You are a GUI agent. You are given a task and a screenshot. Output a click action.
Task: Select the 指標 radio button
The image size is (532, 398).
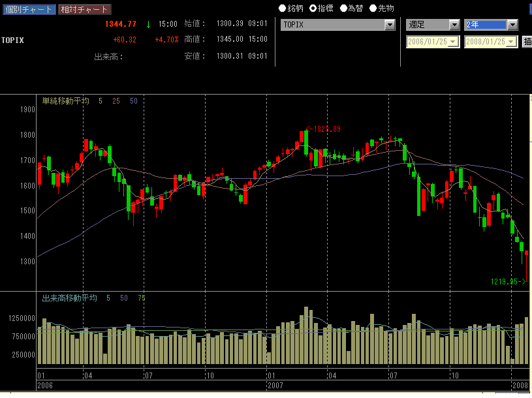click(313, 8)
